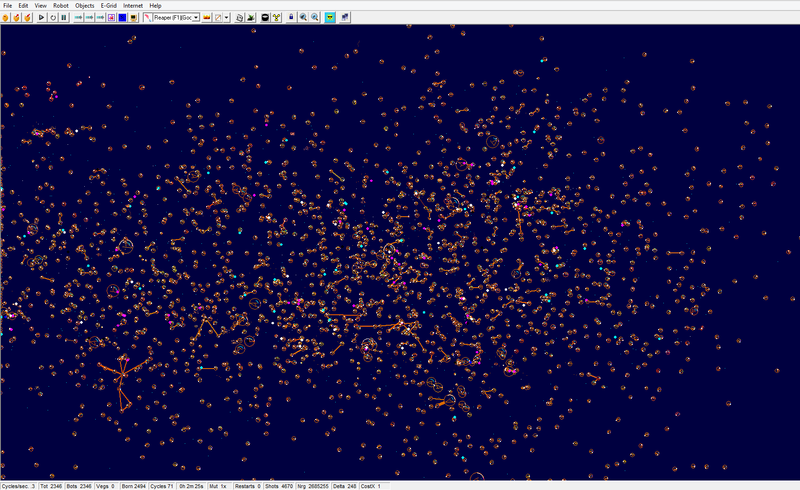Click the third teal arrow toolbar icon
The height and width of the screenshot is (490, 800).
[101, 17]
